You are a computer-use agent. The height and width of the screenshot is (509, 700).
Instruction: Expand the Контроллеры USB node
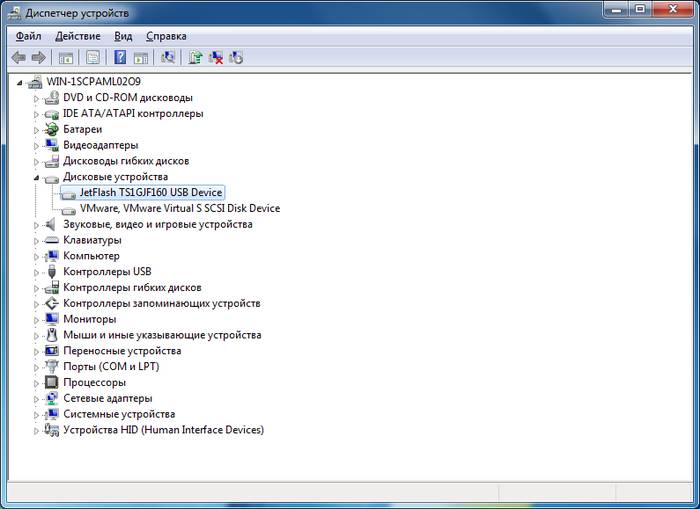tap(37, 272)
